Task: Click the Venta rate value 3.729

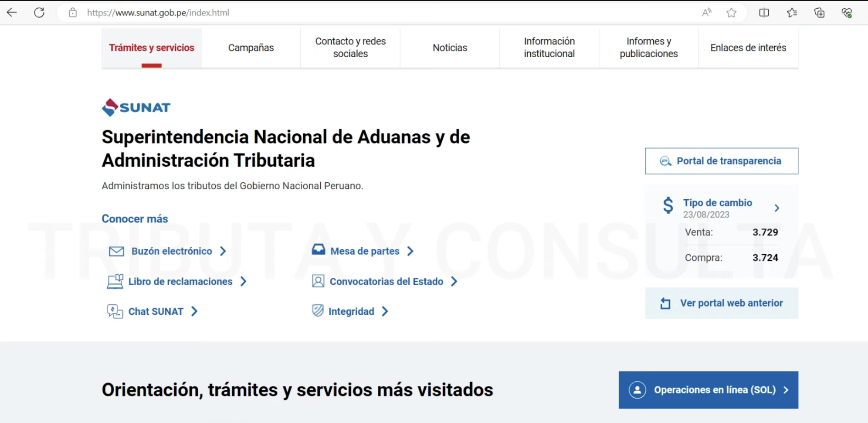Action: point(765,232)
